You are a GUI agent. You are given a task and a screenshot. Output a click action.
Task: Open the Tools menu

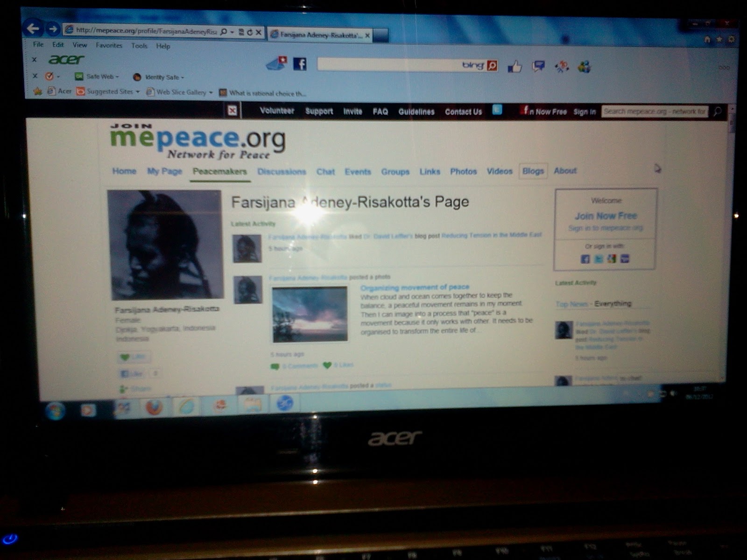click(139, 46)
